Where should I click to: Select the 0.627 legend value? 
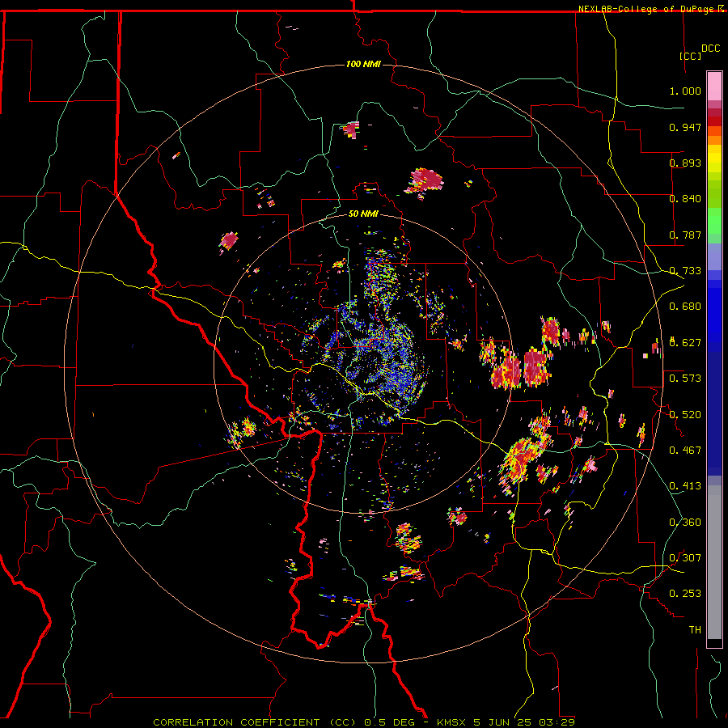pyautogui.click(x=685, y=343)
